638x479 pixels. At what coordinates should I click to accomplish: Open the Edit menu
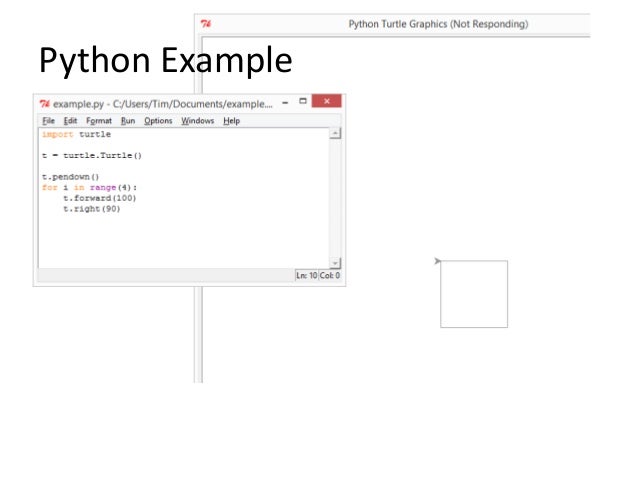[70, 121]
